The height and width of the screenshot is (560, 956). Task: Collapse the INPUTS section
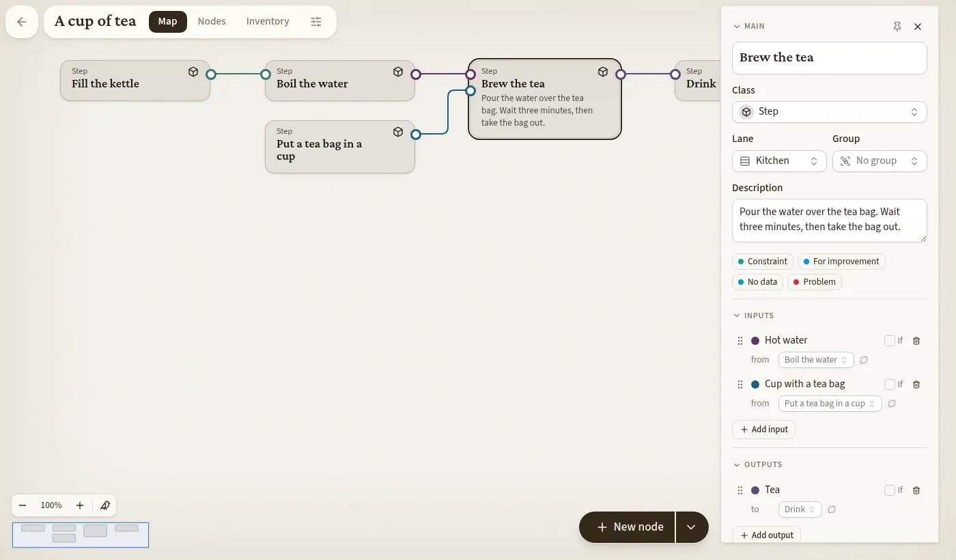coord(754,316)
